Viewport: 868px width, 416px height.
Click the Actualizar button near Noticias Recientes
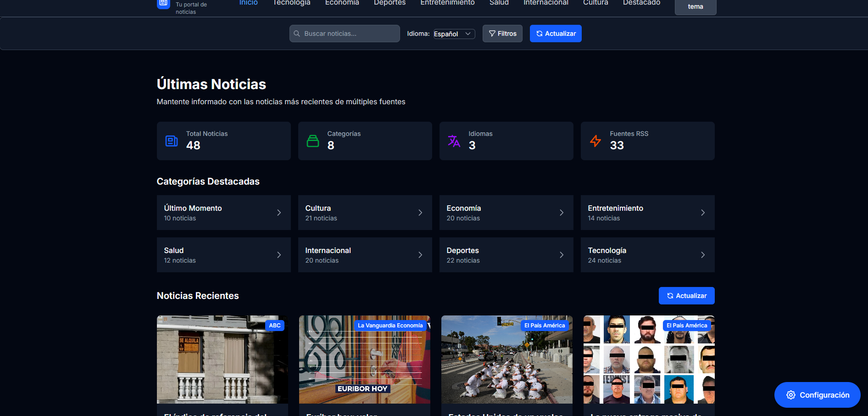(686, 296)
